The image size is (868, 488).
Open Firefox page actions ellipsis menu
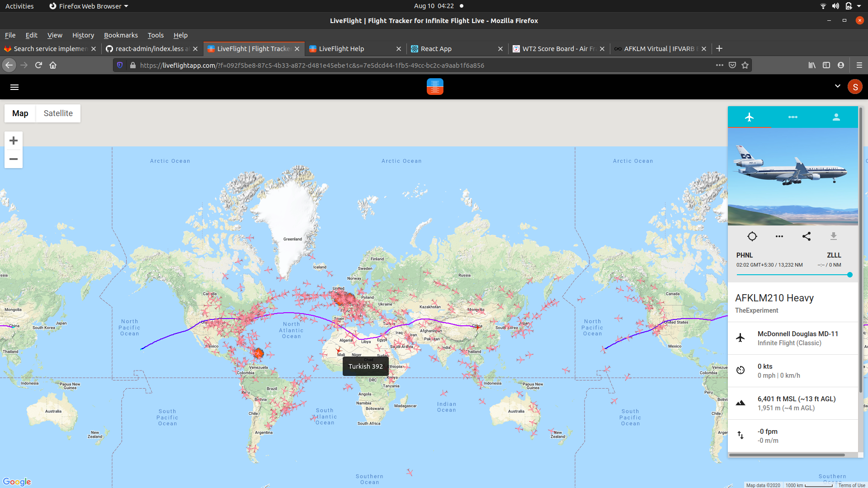pos(719,65)
